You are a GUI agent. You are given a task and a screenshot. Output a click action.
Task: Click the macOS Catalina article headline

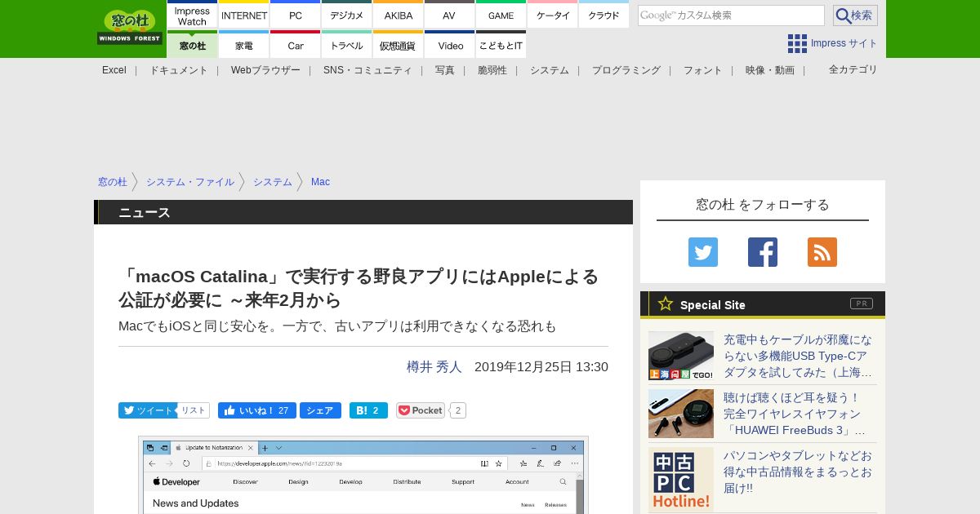359,288
